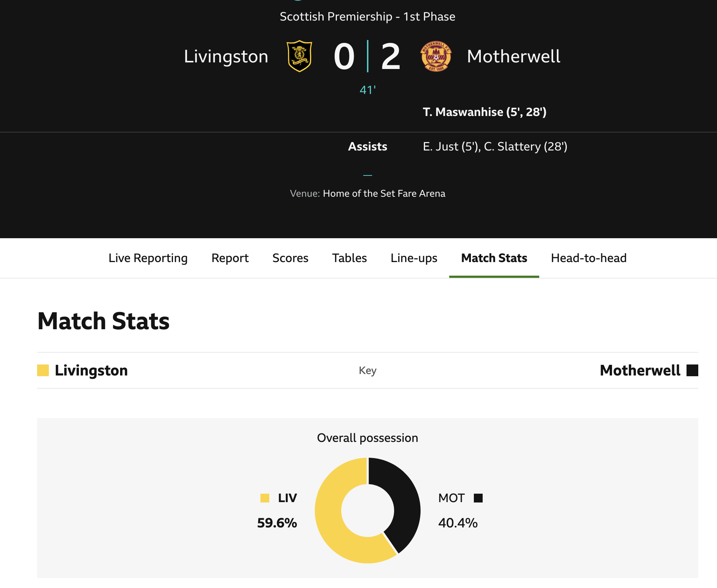This screenshot has height=588, width=717.
Task: Click the Livingston club crest icon
Action: [299, 56]
